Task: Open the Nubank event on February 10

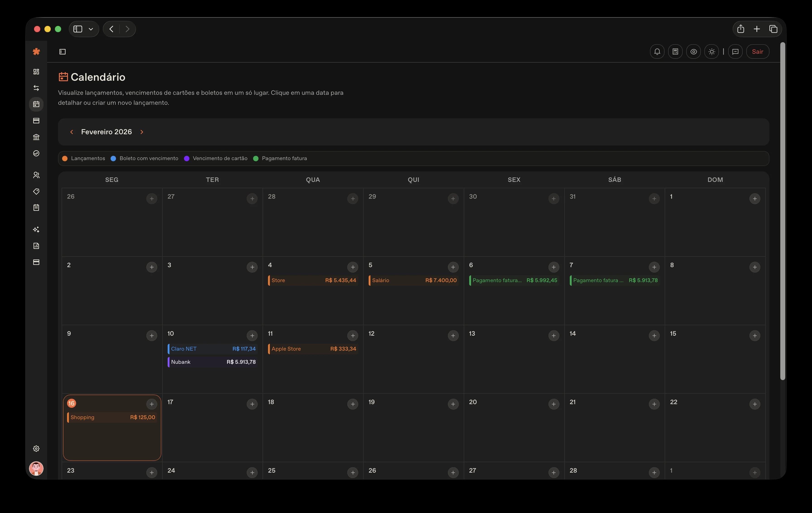Action: 212,362
